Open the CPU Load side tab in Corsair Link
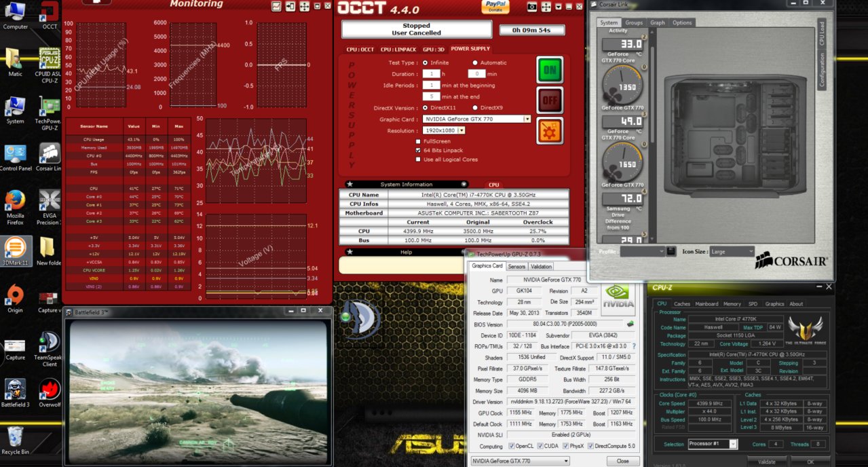This screenshot has height=467, width=868. pyautogui.click(x=822, y=34)
